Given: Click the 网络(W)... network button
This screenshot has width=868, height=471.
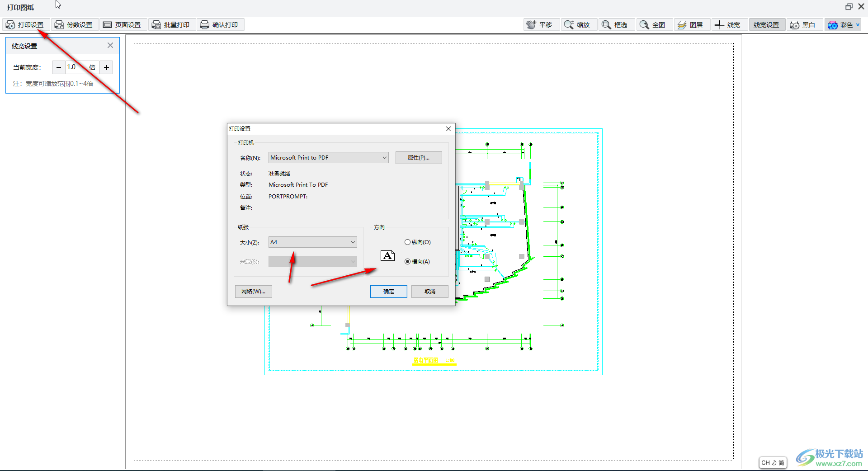Looking at the screenshot, I should pos(253,292).
